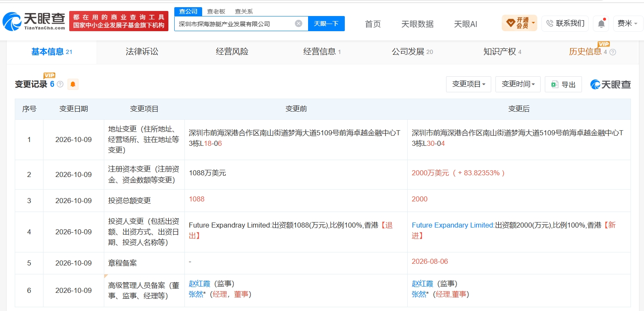Image resolution: width=644 pixels, height=311 pixels.
Task: Expand the 费米 user account menu
Action: 628,24
